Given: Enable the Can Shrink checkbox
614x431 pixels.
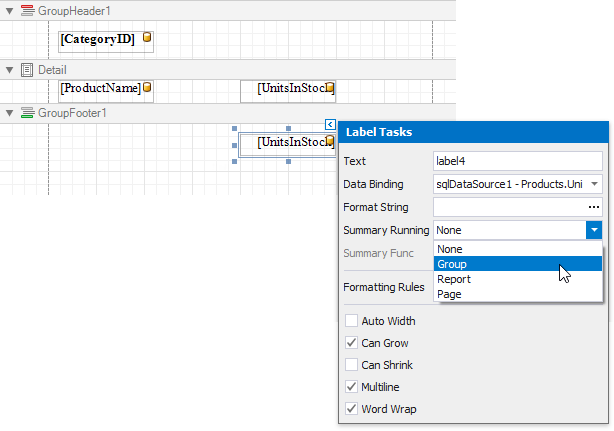Looking at the screenshot, I should click(x=351, y=365).
